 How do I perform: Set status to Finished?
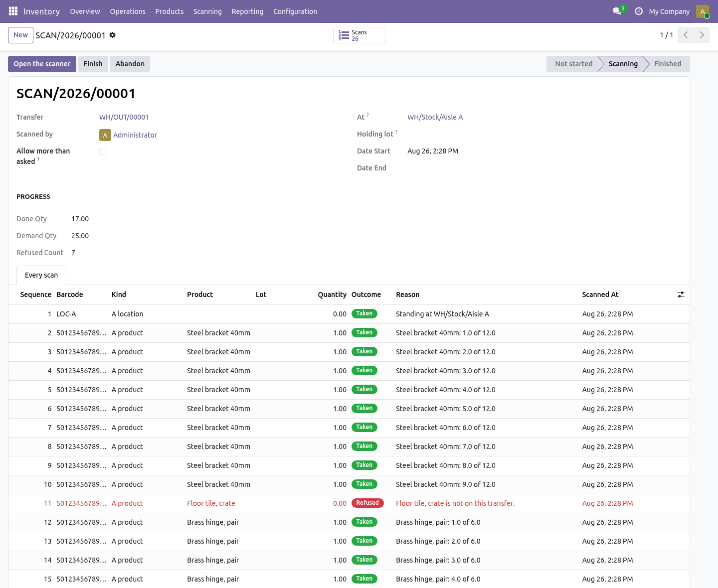pos(668,64)
